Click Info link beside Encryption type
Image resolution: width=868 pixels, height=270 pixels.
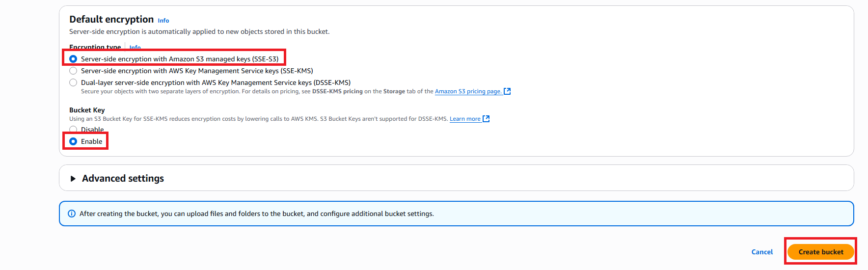pyautogui.click(x=135, y=48)
